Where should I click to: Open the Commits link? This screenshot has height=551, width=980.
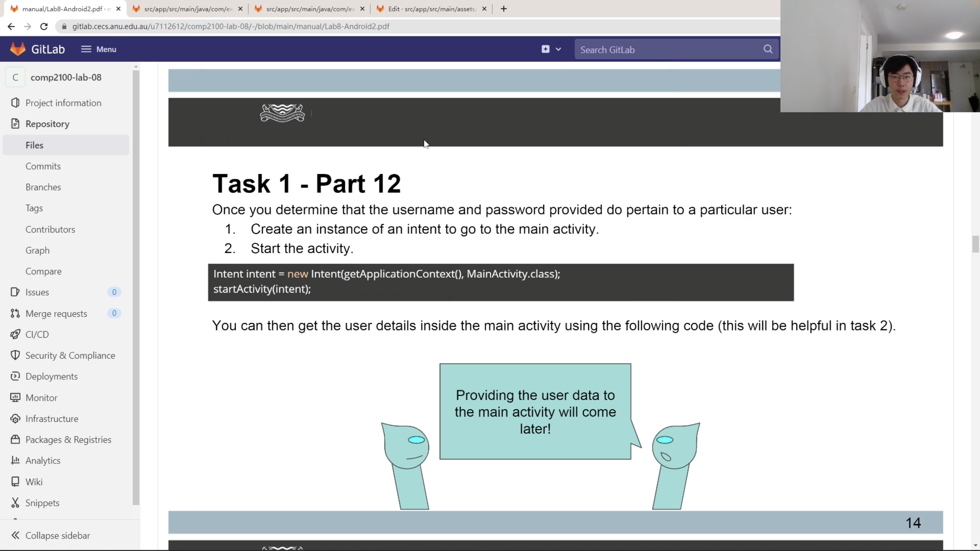click(43, 166)
